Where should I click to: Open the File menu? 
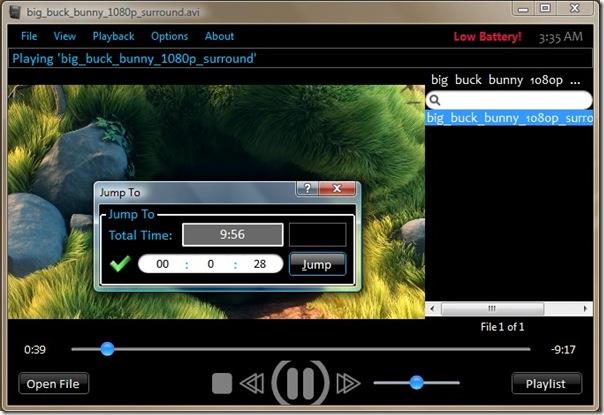click(x=29, y=36)
